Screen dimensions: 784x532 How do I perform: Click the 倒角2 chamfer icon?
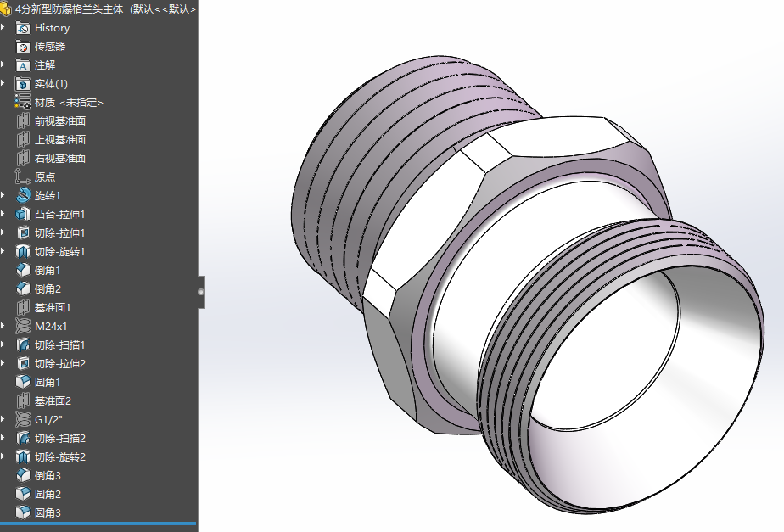point(23,289)
